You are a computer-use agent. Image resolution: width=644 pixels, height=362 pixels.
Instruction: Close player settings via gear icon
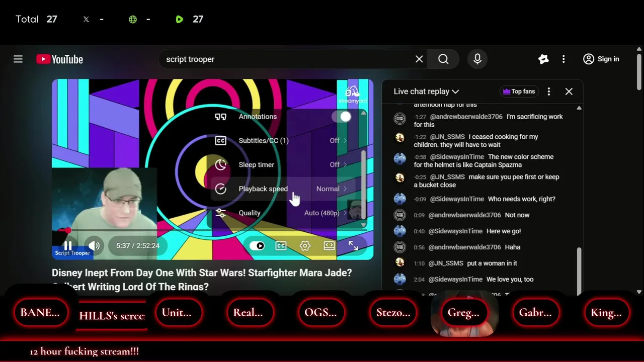click(x=305, y=246)
